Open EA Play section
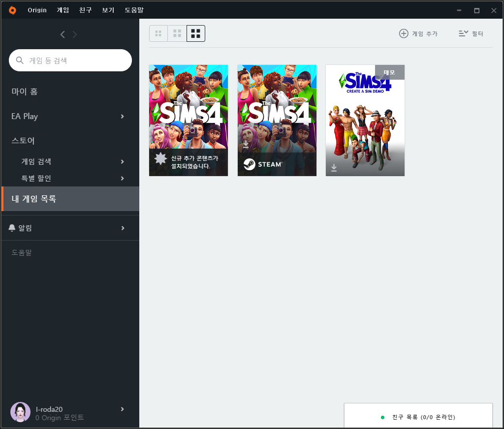Screen dimensions: 504x429 pos(25,116)
